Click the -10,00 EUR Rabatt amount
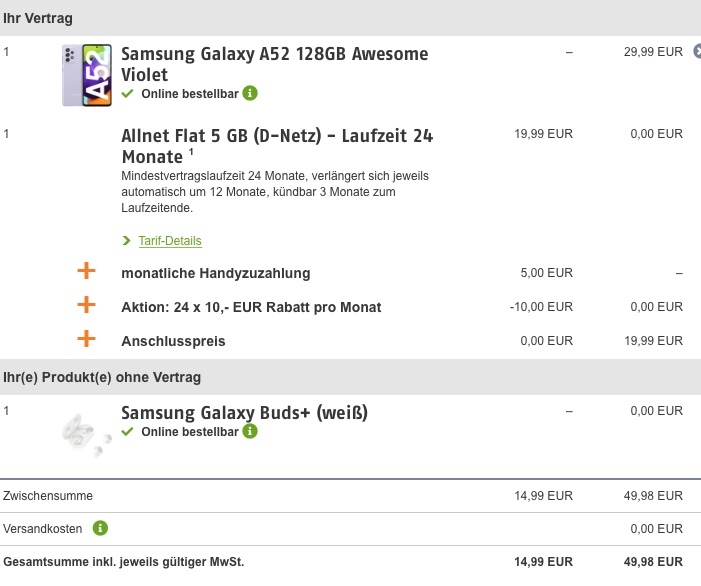 (541, 307)
